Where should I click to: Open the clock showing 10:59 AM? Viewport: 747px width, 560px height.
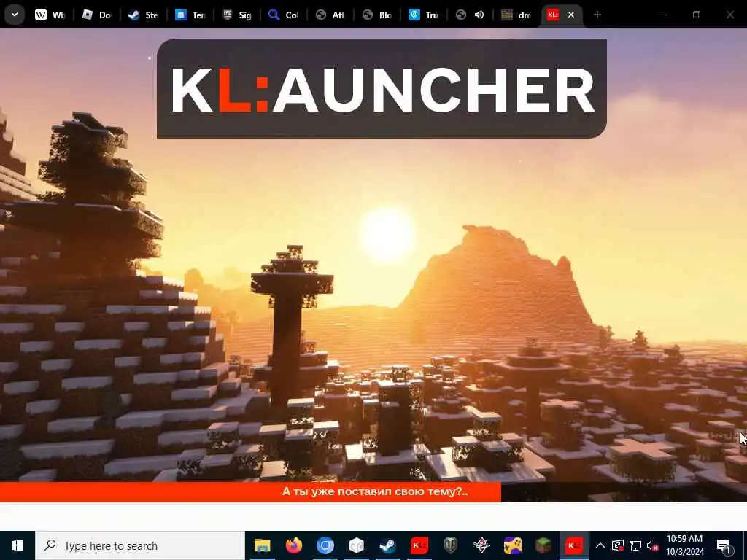(684, 545)
